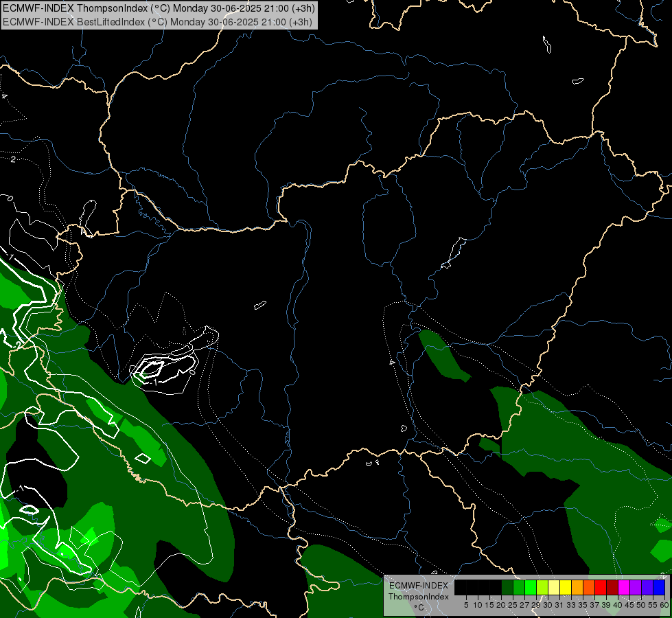Select the dark green 20–25 legend swatch
This screenshot has width=672, height=618.
(507, 587)
